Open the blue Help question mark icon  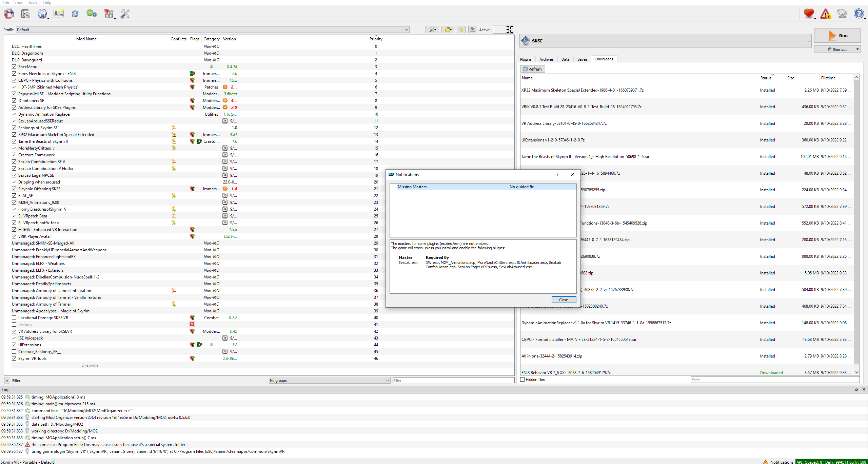tap(859, 14)
